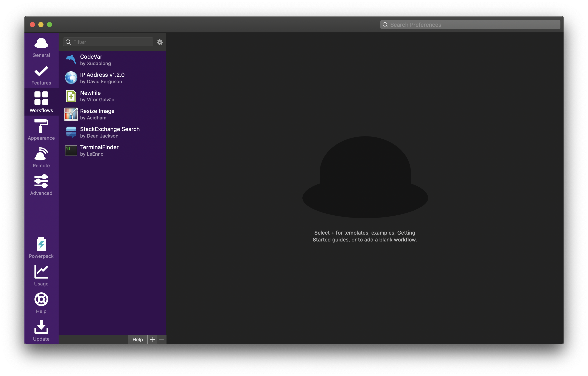Screen dimensions: 588x376
Task: Click the Help button below workflow list
Action: [x=138, y=340]
